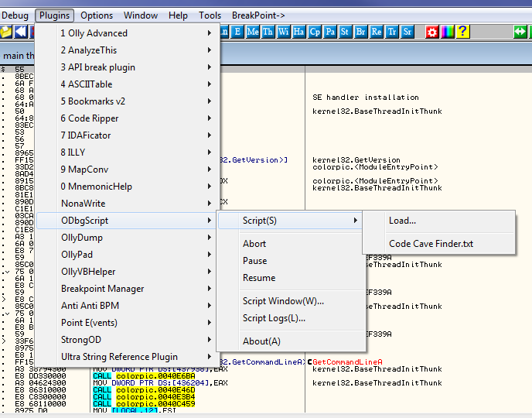The width and height of the screenshot is (532, 418).
Task: Open the Re (references) toolbar icon
Action: (377, 32)
